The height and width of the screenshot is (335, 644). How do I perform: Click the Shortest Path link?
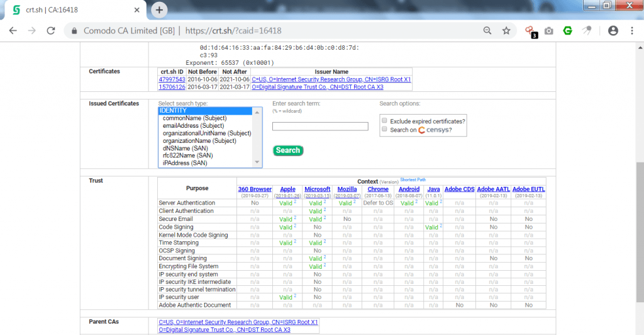click(413, 179)
